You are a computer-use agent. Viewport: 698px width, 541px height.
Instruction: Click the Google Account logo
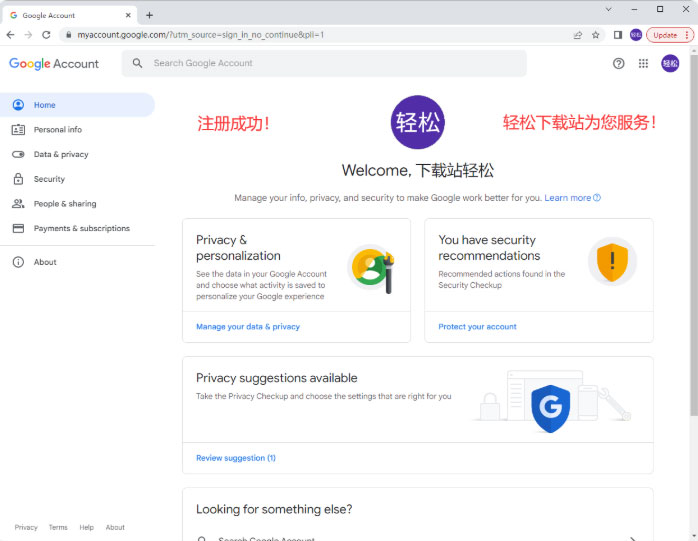(x=54, y=64)
